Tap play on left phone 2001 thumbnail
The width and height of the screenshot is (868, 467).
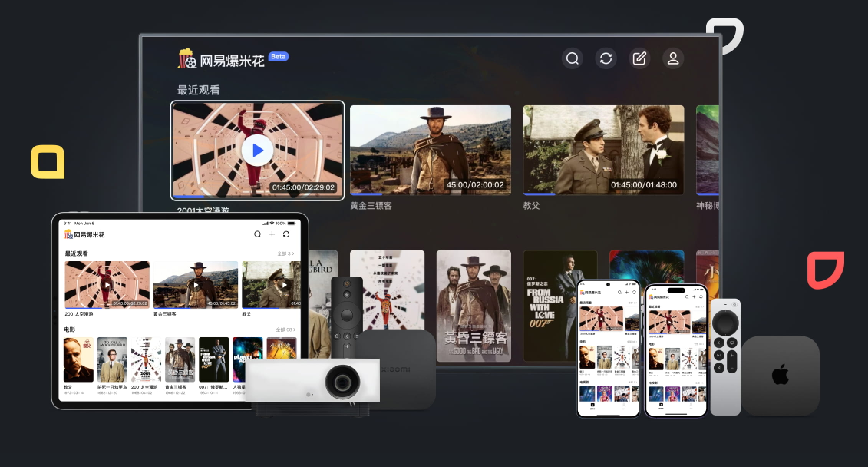[x=601, y=319]
